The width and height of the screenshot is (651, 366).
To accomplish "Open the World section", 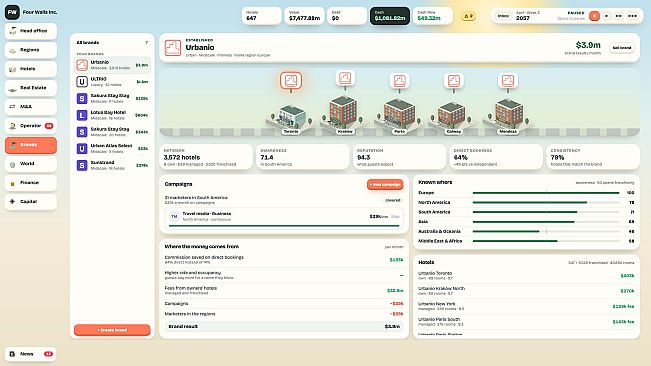I will coord(31,164).
